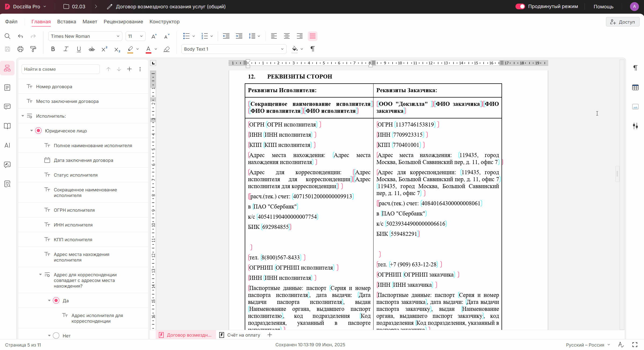
Task: Open the comments sidebar panel
Action: 7,107
